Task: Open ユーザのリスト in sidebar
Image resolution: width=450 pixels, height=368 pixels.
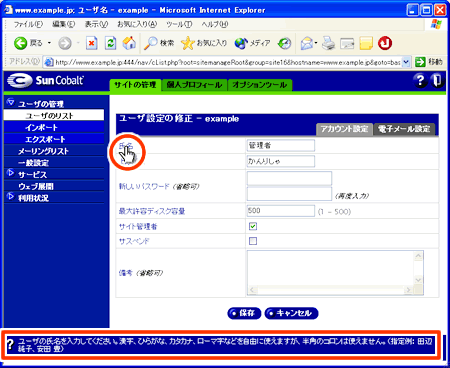Action: pos(54,116)
